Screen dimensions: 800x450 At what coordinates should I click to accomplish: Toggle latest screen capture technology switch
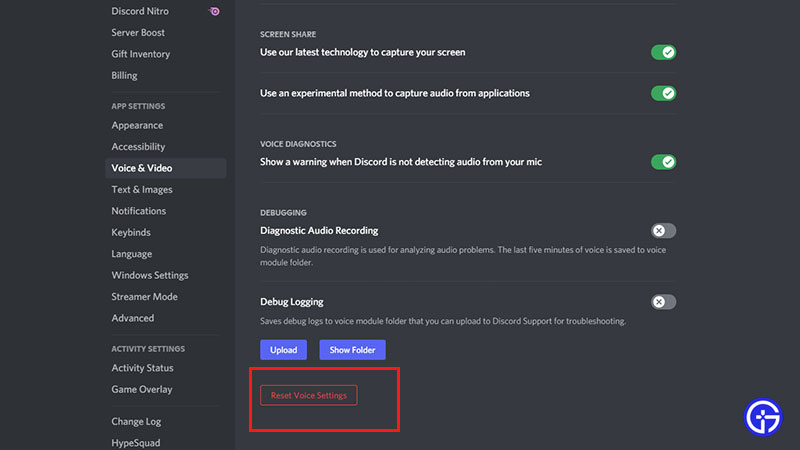(x=663, y=52)
